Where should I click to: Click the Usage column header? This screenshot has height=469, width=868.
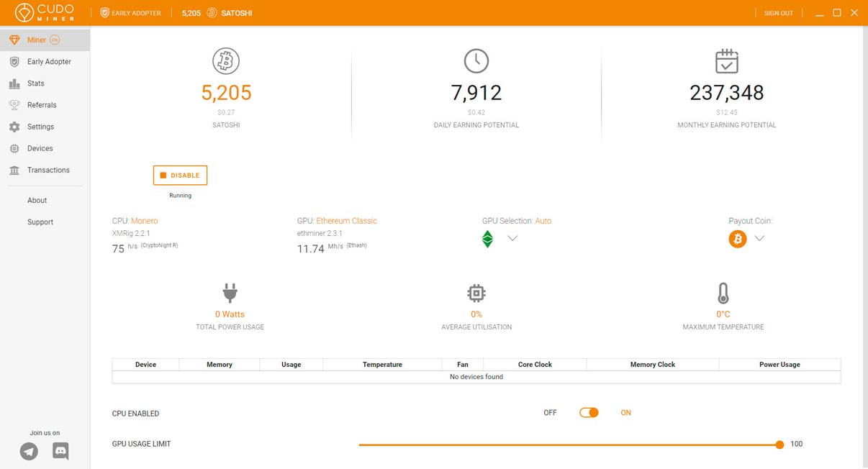[x=291, y=365]
